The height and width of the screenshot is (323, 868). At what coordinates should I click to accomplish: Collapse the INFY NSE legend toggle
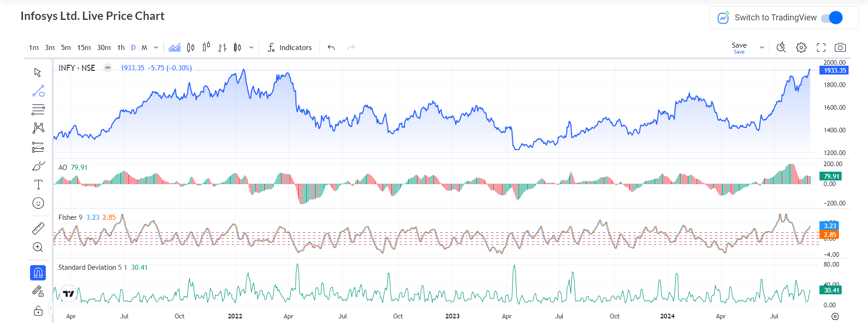(x=108, y=68)
